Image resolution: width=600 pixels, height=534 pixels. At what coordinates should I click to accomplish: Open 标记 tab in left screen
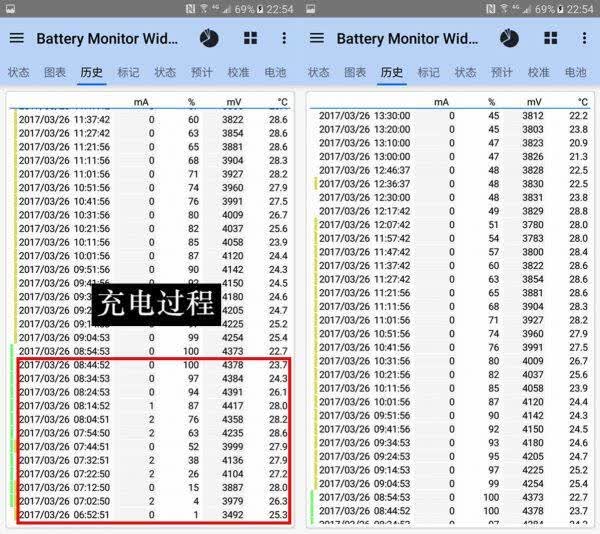pyautogui.click(x=128, y=72)
